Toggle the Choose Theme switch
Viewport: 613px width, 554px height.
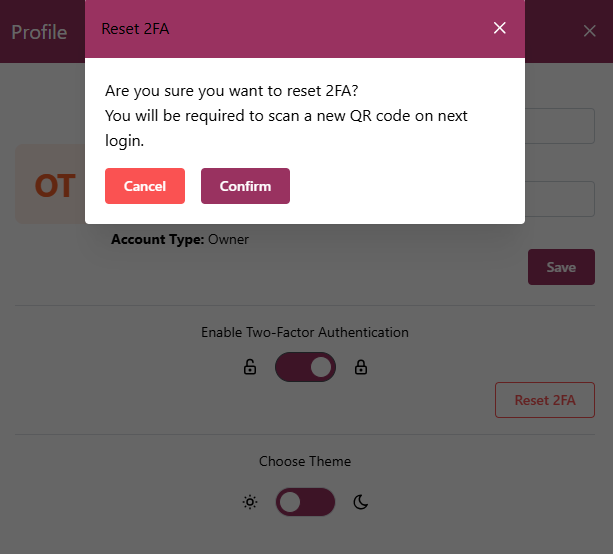[305, 502]
